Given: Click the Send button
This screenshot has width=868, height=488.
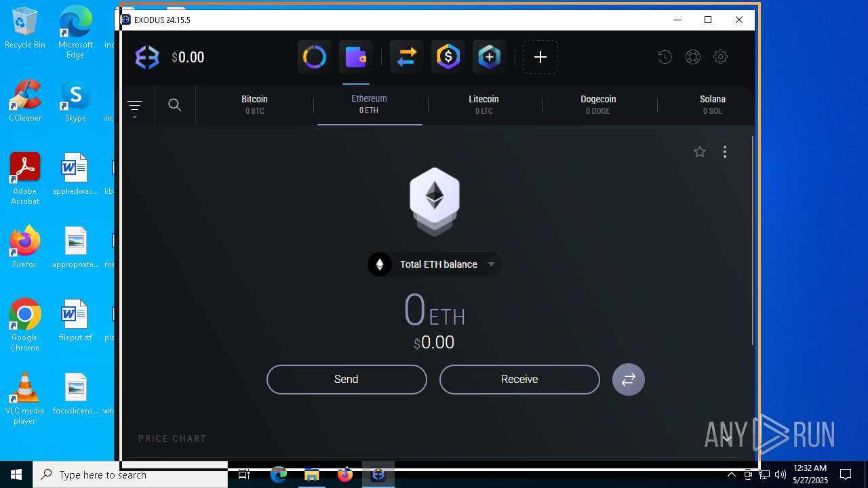Looking at the screenshot, I should [x=347, y=380].
